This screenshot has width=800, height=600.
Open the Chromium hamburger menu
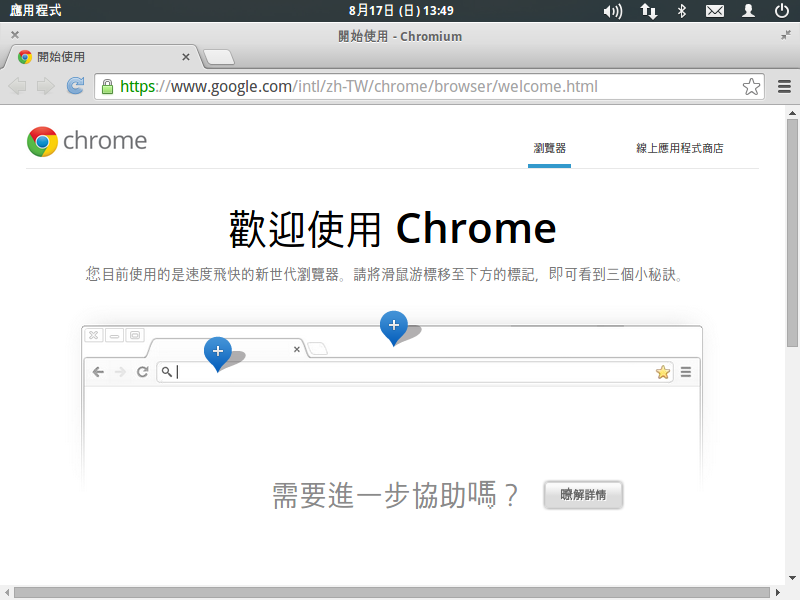pyautogui.click(x=784, y=87)
